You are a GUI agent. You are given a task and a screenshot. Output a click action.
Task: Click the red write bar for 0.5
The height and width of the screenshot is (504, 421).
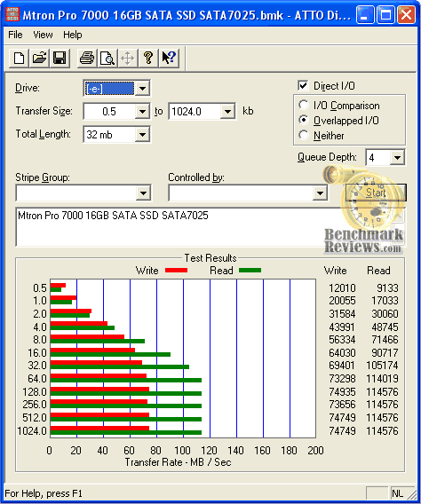point(58,286)
